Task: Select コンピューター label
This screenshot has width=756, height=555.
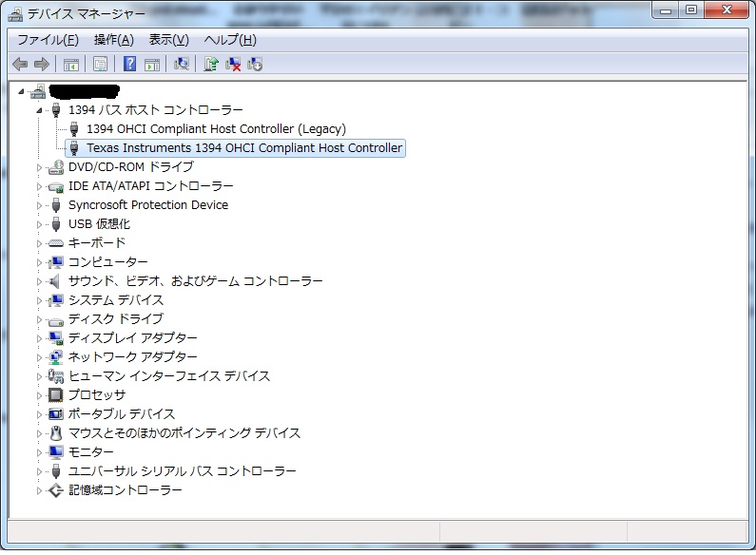Action: 108,262
